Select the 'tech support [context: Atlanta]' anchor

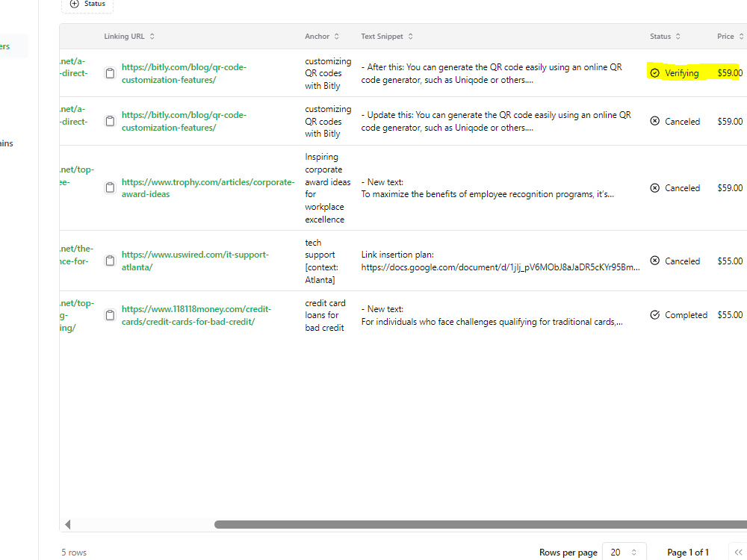pyautogui.click(x=322, y=261)
